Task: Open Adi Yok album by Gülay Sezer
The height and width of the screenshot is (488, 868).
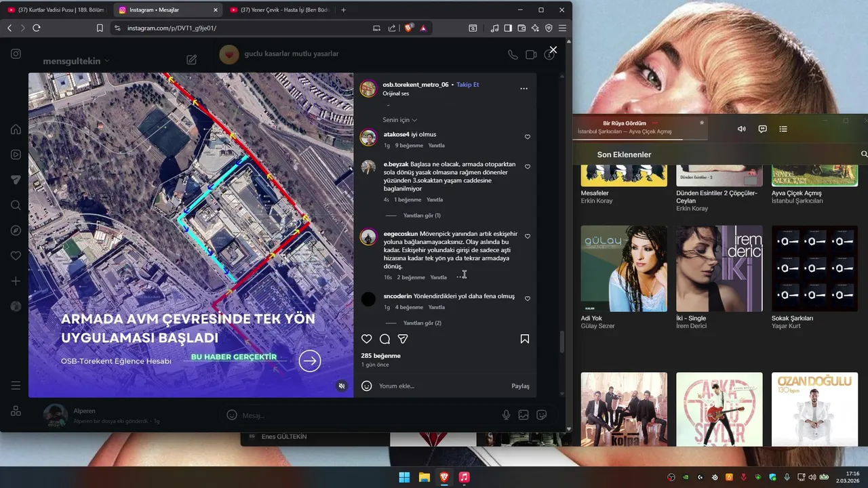Action: [624, 268]
